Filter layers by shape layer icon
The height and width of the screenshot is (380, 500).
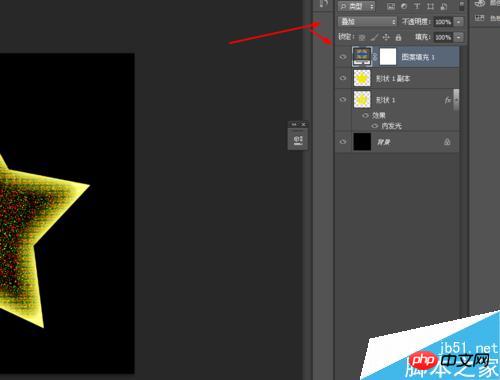click(x=430, y=6)
